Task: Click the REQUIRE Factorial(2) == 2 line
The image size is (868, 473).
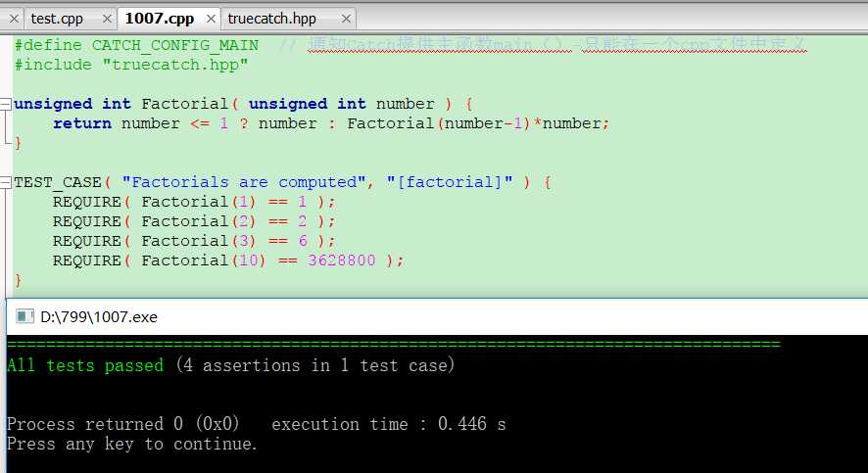Action: 194,221
